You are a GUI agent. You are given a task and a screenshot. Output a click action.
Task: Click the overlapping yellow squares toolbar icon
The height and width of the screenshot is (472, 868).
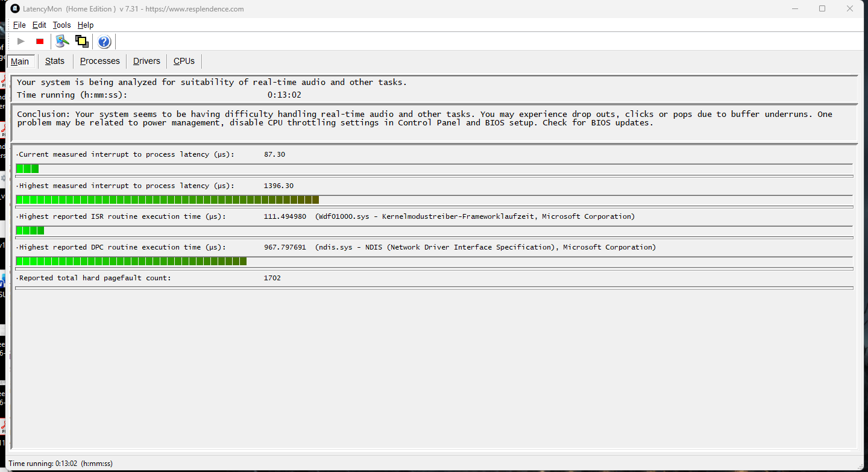82,42
